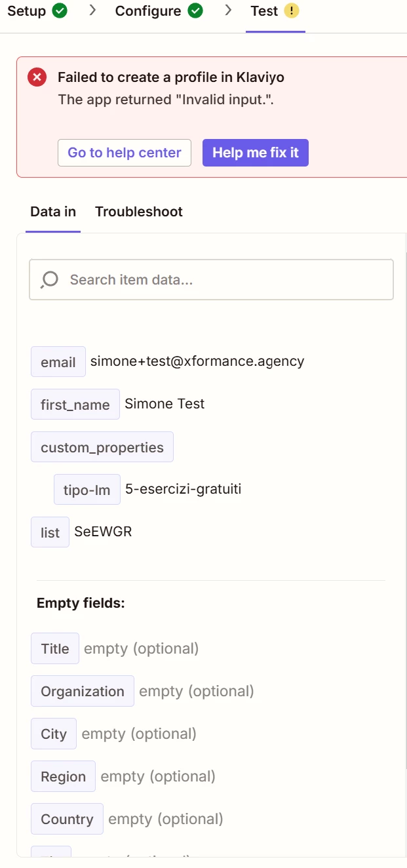Click the list field tag
The image size is (407, 868).
pos(50,532)
